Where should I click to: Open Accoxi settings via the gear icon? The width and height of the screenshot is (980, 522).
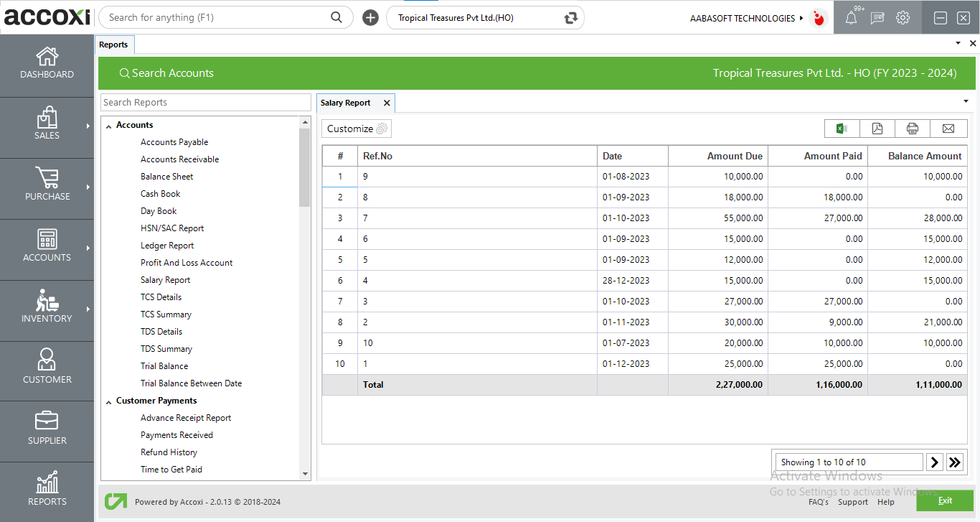tap(902, 17)
